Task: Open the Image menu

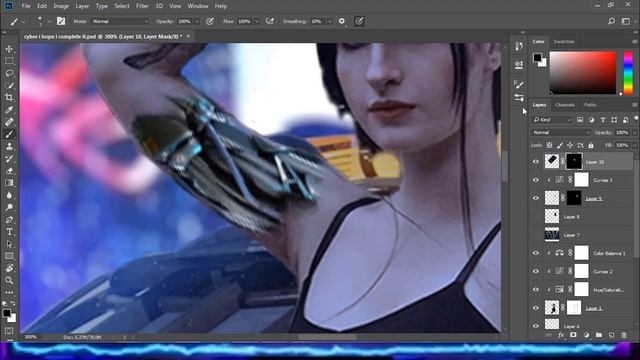Action: 61,6
